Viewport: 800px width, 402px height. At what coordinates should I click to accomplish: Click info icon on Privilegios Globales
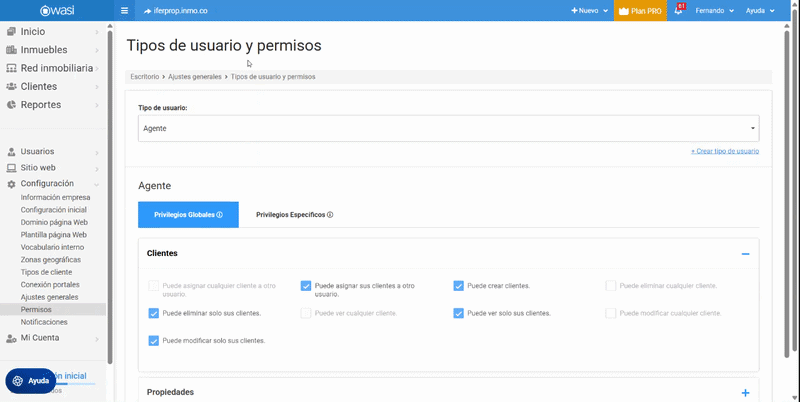[219, 215]
